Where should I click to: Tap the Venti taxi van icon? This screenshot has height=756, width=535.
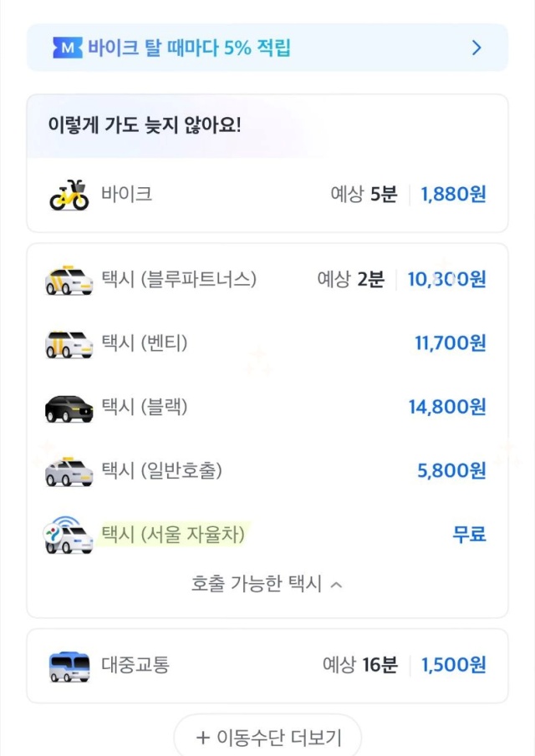pyautogui.click(x=69, y=343)
